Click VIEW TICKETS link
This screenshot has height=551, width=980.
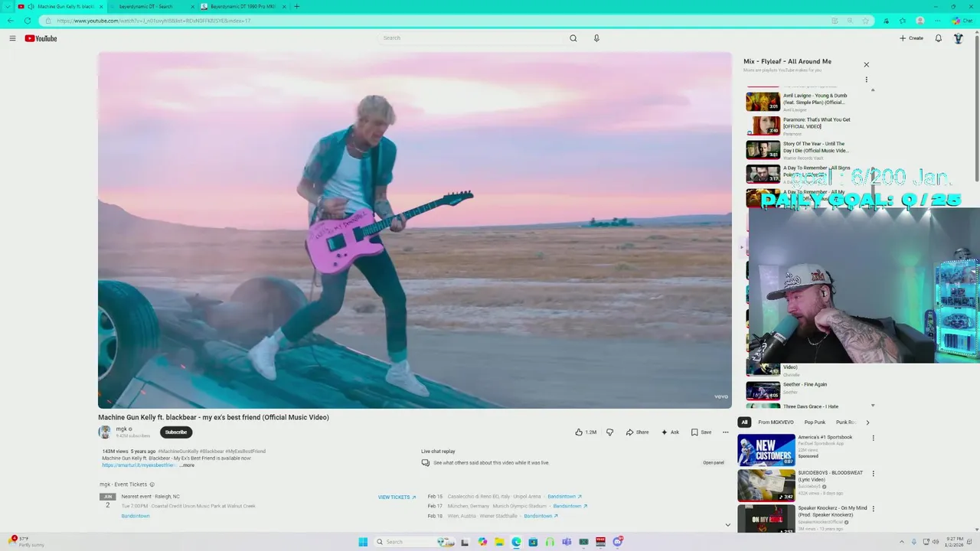tap(397, 497)
